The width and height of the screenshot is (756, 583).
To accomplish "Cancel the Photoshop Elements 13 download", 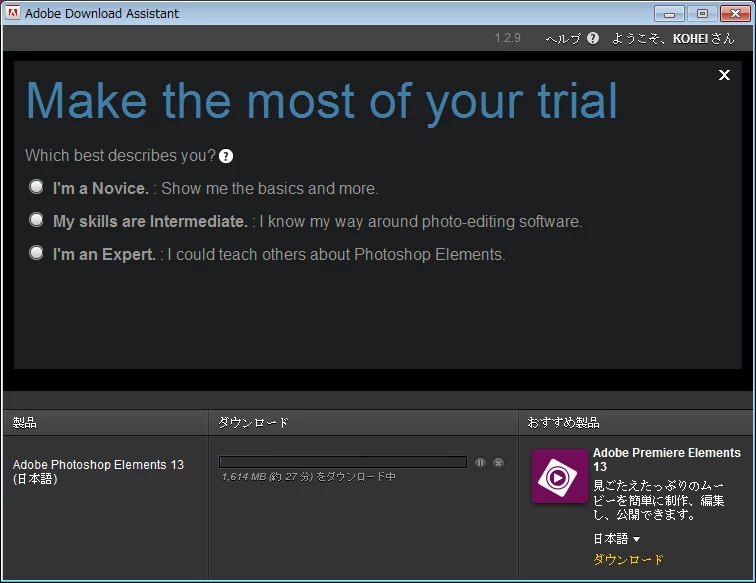I will click(x=499, y=463).
